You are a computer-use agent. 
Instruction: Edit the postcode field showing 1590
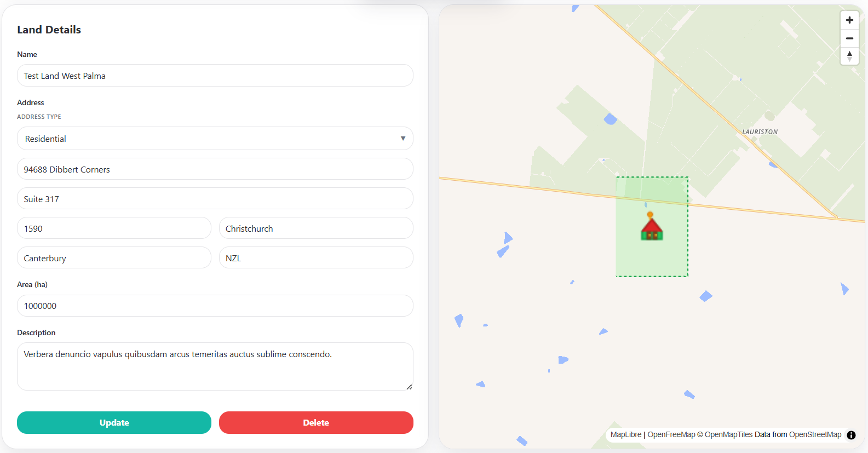click(114, 228)
